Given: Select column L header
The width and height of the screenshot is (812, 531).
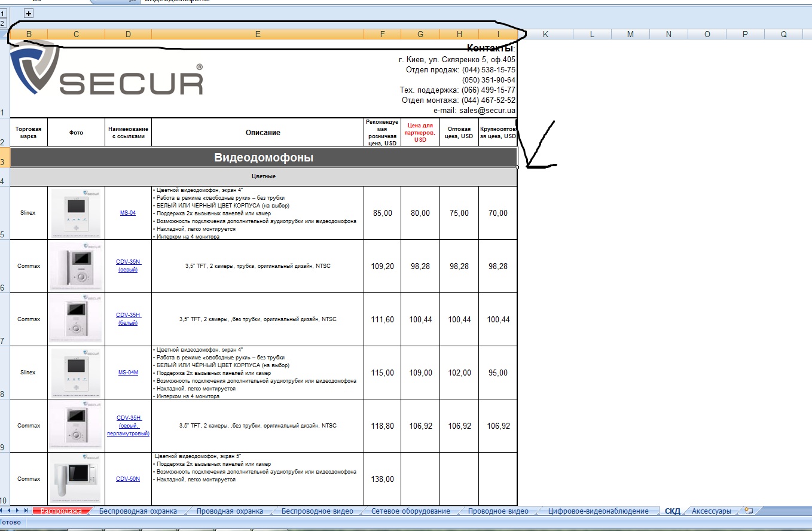Looking at the screenshot, I should point(592,35).
